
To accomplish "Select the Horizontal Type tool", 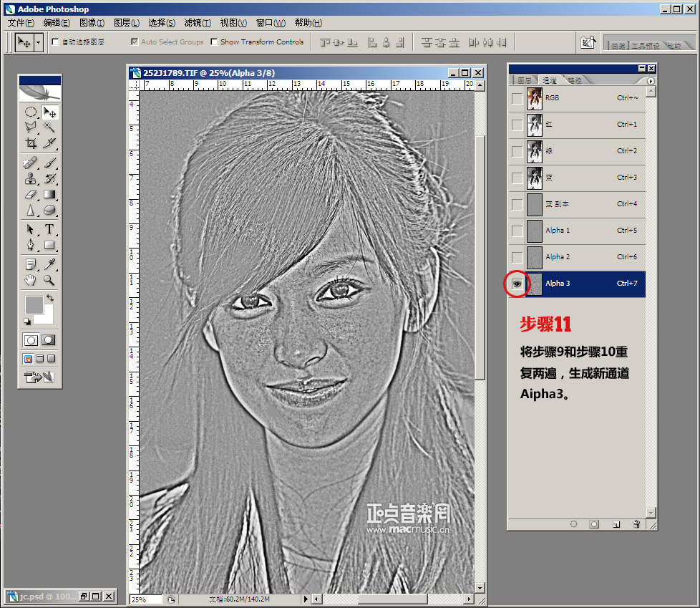I will pyautogui.click(x=49, y=229).
